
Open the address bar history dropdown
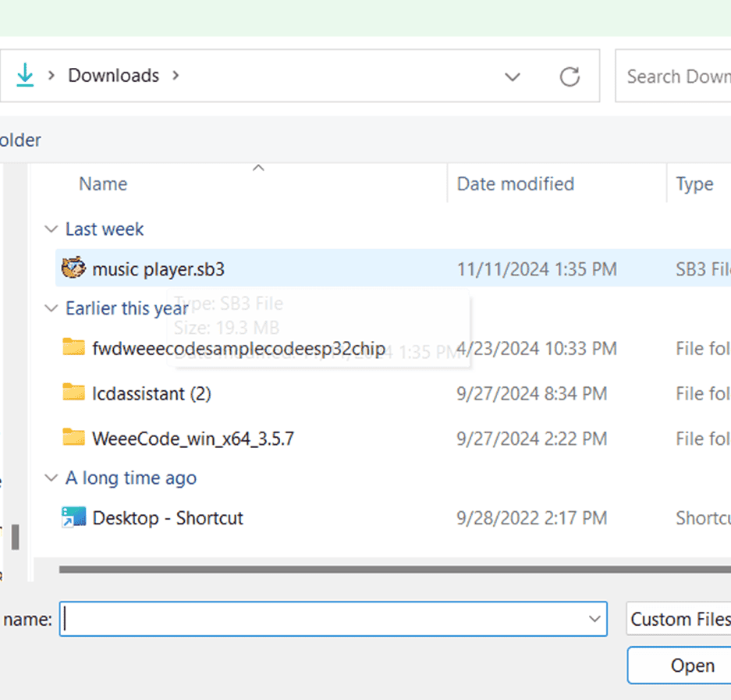(x=513, y=76)
